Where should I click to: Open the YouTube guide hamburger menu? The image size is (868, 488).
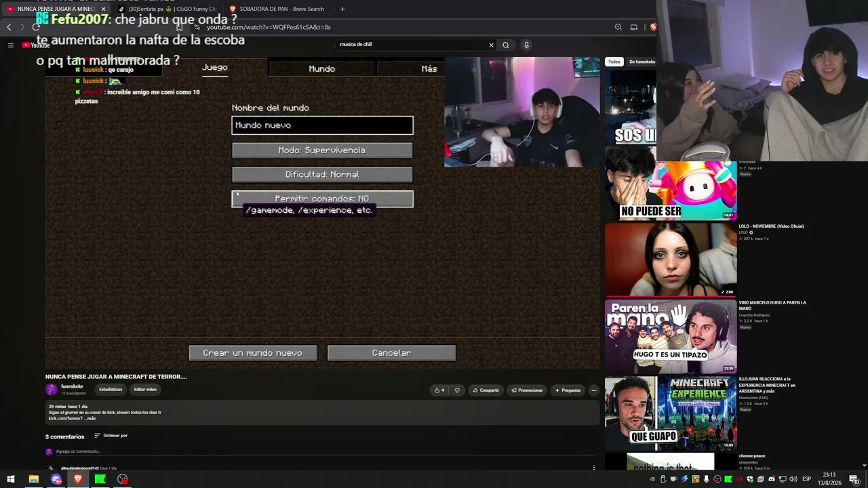click(11, 45)
